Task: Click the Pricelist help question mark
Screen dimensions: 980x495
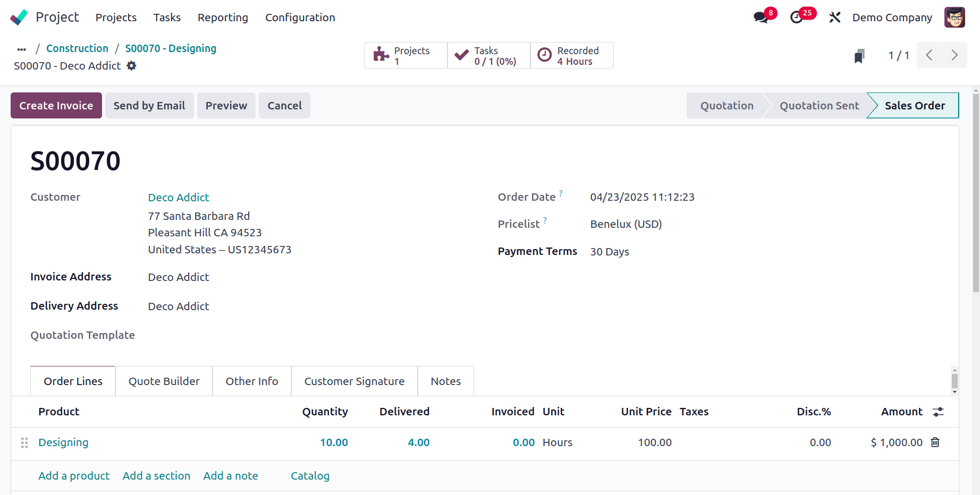Action: click(545, 220)
